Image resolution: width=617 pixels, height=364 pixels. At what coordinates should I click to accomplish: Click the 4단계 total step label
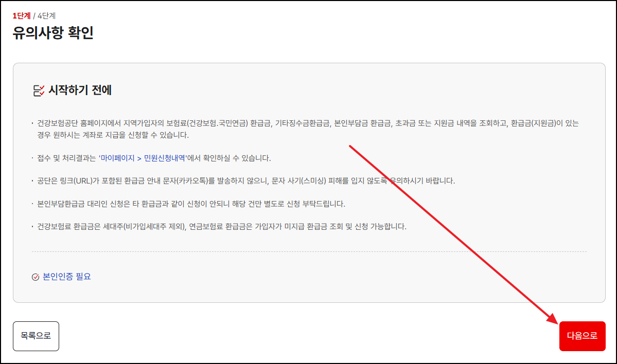tap(46, 16)
